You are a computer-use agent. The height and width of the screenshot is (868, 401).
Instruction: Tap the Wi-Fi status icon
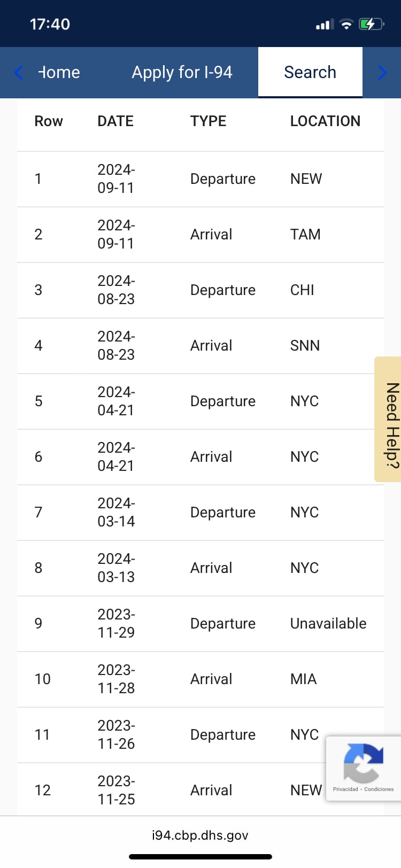(x=346, y=24)
